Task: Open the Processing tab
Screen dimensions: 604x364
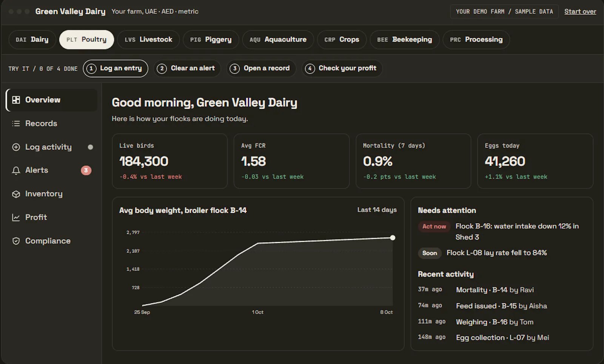Action: click(x=476, y=40)
